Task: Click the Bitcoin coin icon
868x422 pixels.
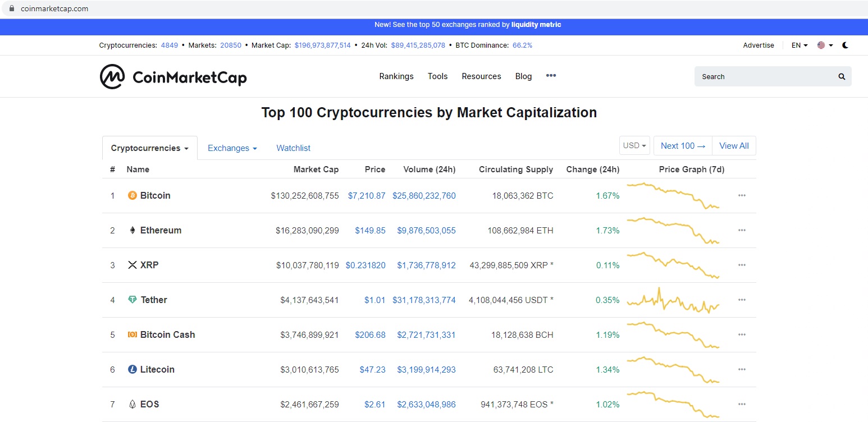Action: pyautogui.click(x=133, y=195)
